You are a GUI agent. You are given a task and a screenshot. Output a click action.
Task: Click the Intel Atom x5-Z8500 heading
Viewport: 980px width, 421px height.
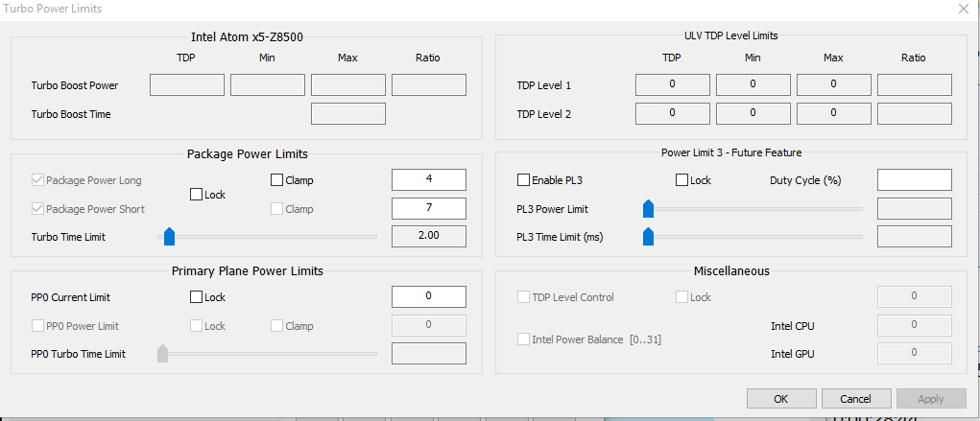coord(247,36)
